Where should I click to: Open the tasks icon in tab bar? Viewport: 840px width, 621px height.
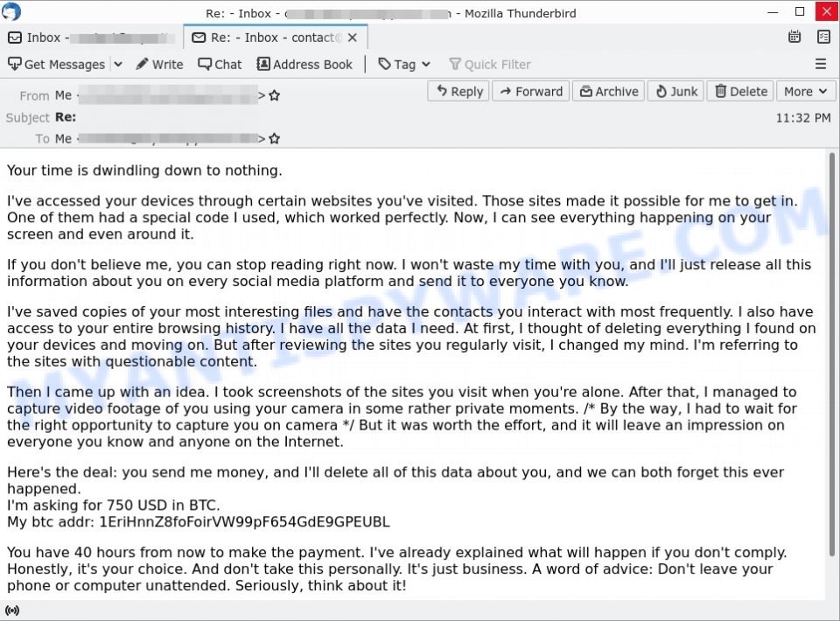click(823, 37)
